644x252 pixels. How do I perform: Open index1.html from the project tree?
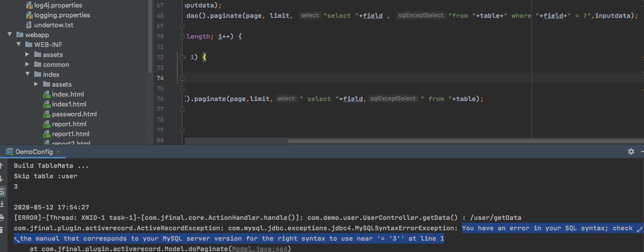pyautogui.click(x=69, y=104)
